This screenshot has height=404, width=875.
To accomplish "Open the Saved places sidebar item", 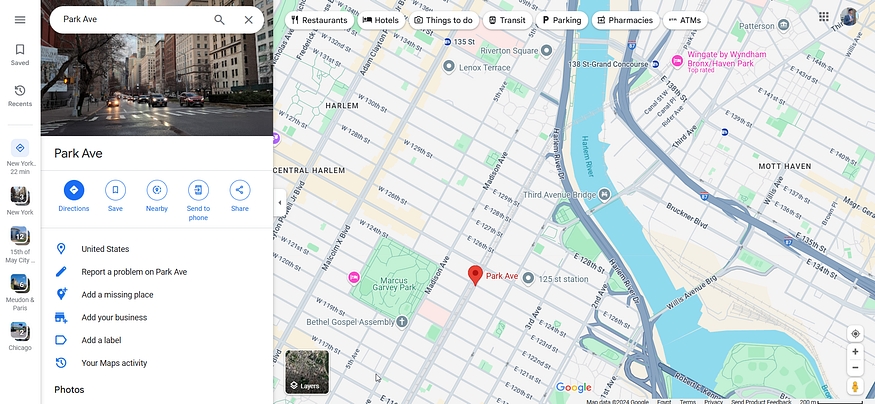I will [x=20, y=55].
